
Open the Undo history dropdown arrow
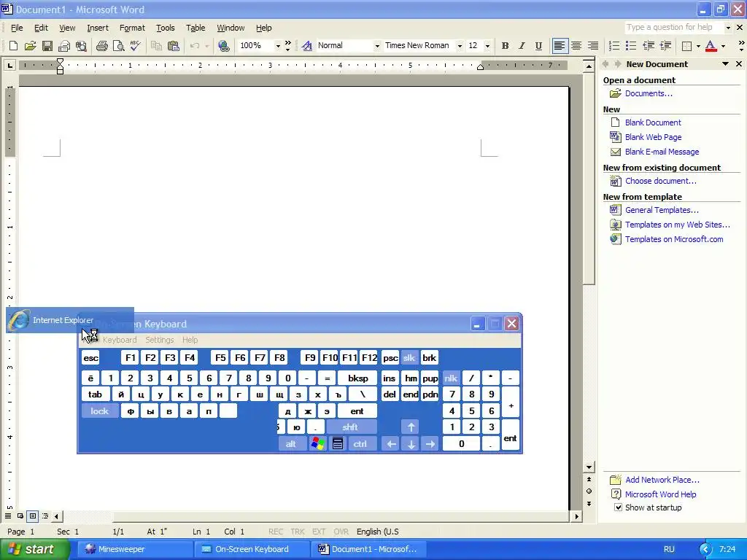[206, 46]
